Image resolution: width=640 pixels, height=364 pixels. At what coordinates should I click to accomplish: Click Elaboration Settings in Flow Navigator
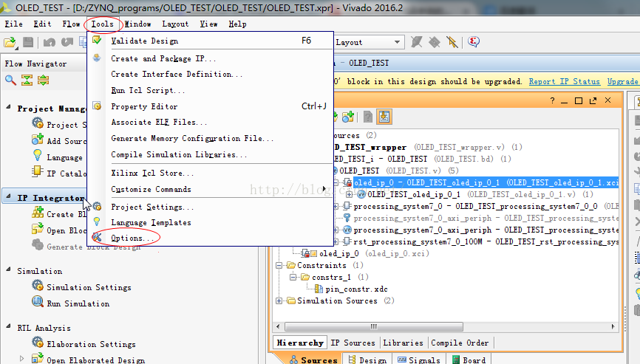click(x=91, y=344)
